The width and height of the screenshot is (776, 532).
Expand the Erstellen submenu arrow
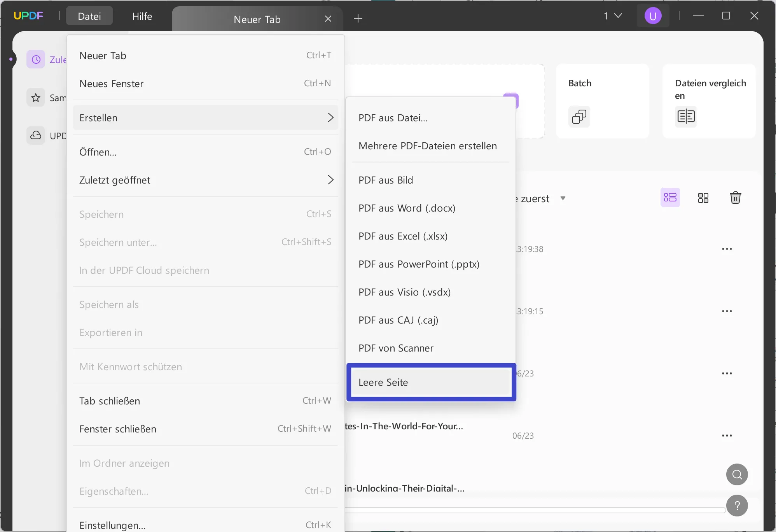(331, 117)
